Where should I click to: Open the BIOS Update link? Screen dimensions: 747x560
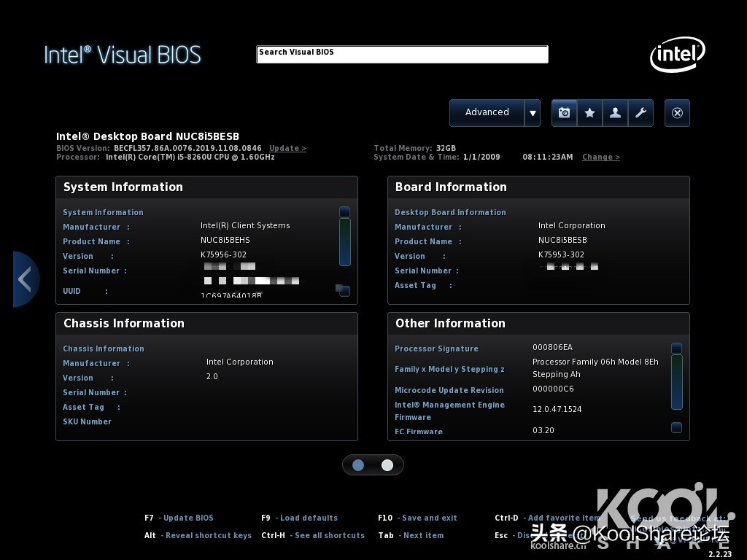point(287,148)
